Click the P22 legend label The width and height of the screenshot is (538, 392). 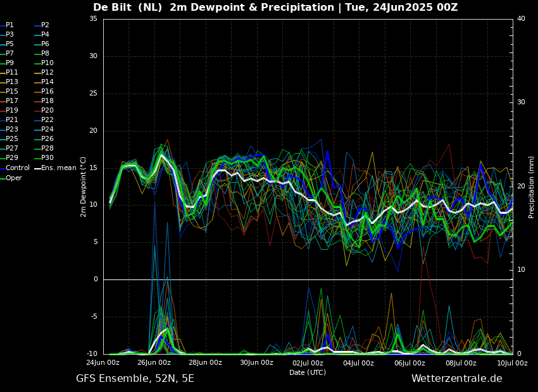47,120
